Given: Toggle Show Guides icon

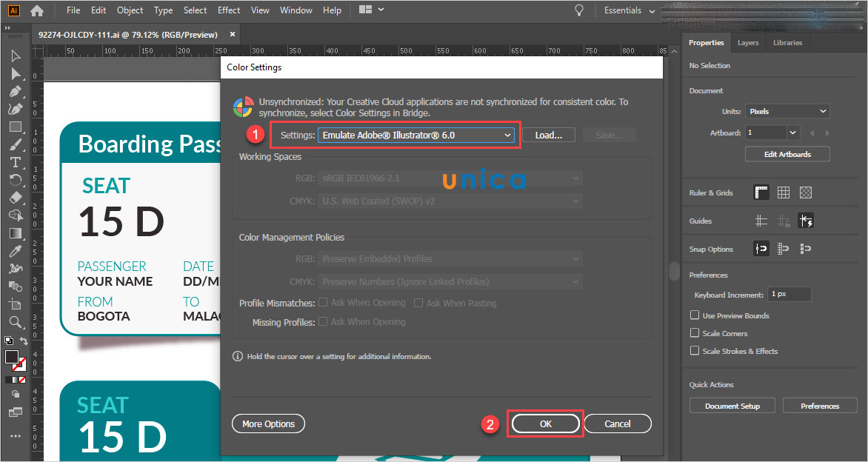Looking at the screenshot, I should point(761,221).
